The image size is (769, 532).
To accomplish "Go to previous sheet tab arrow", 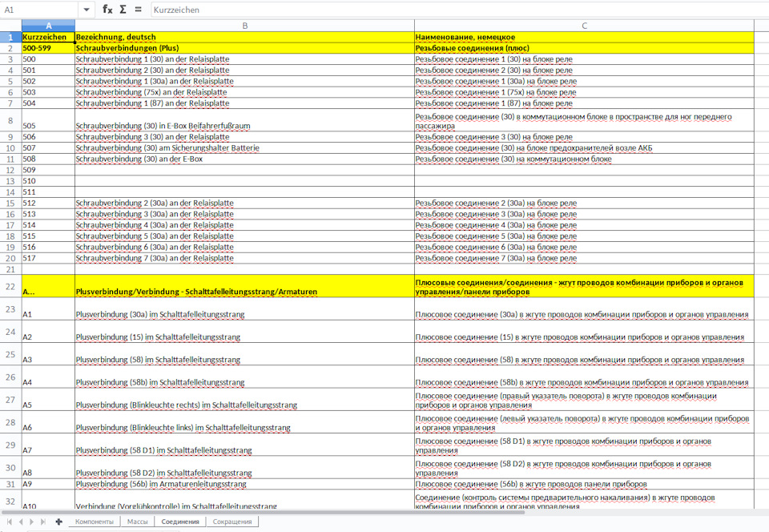I will pos(21,522).
